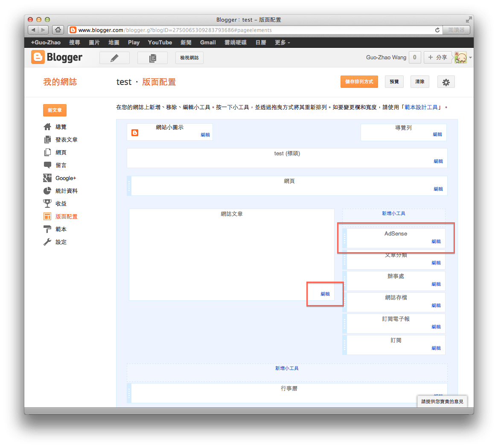498x448 pixels.
Task: Click the 新文章 button in the sidebar
Action: pos(55,110)
